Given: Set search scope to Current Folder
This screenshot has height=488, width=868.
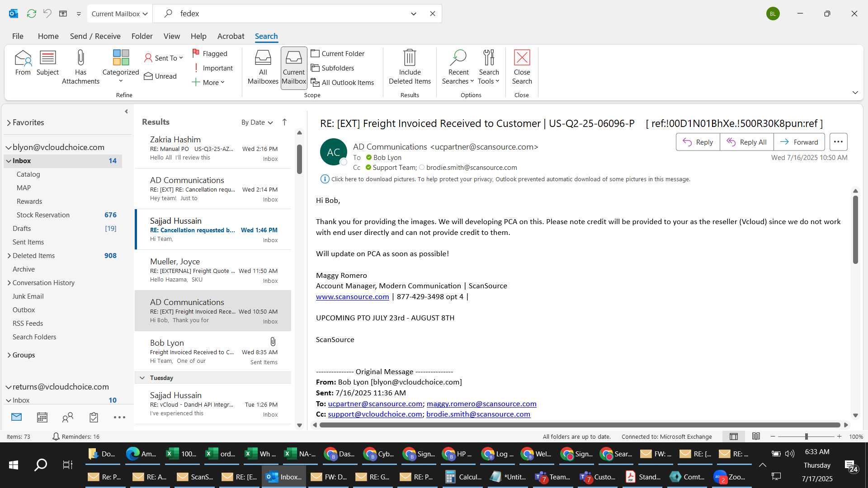Looking at the screenshot, I should coord(338,53).
